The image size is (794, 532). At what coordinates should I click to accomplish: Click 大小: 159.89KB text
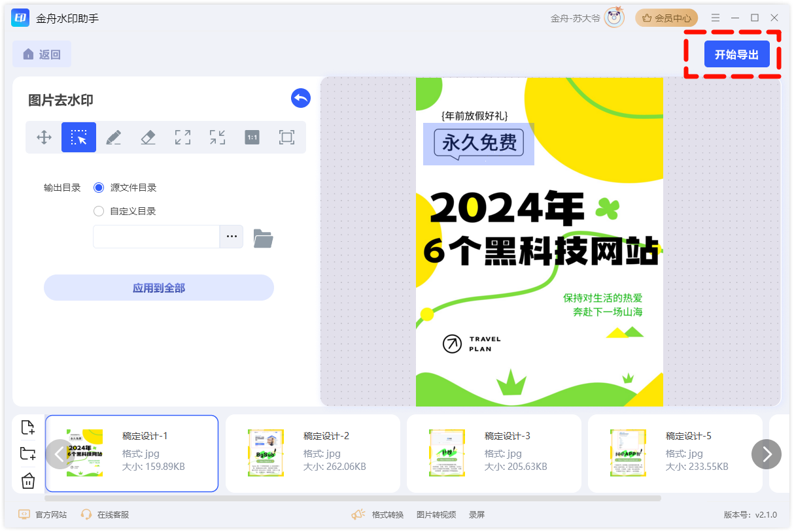tap(153, 467)
